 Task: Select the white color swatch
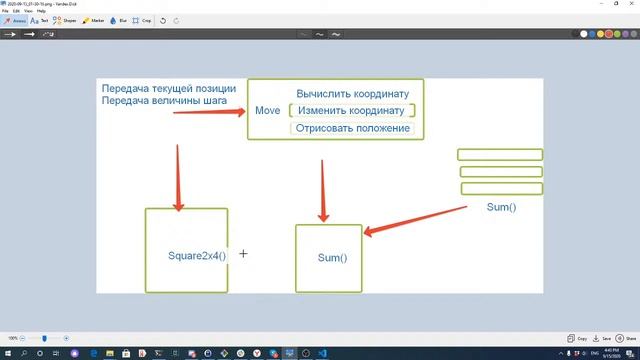584,34
